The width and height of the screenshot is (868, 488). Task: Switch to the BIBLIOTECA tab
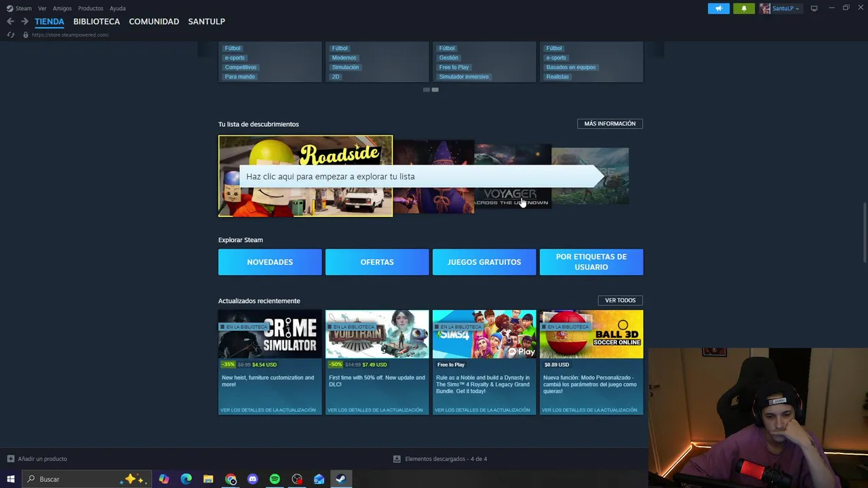[96, 22]
